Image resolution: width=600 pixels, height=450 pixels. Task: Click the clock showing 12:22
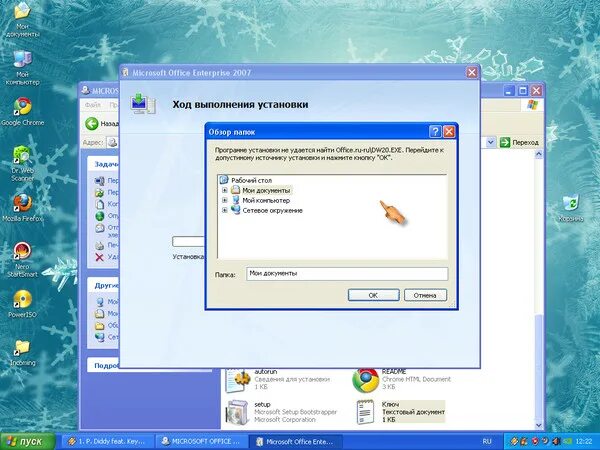[583, 441]
